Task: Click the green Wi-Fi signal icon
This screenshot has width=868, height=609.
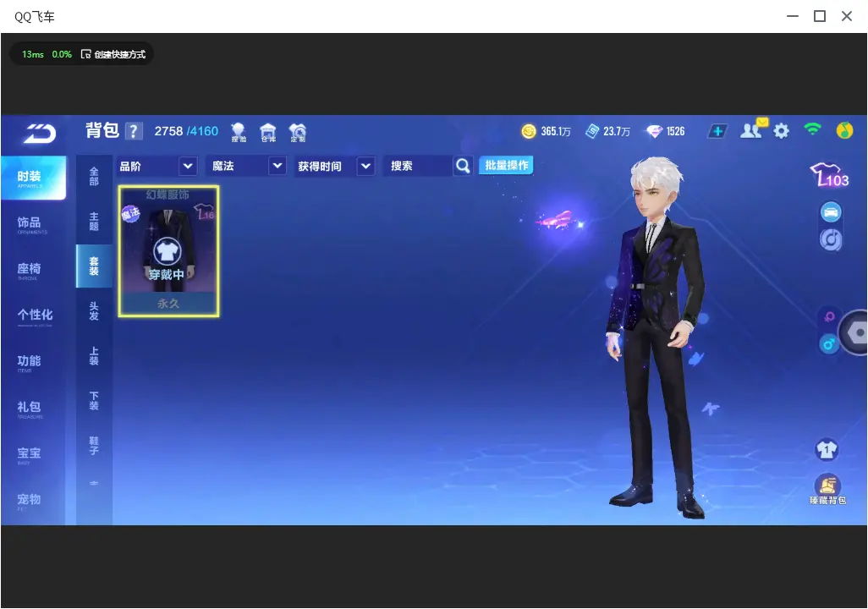Action: click(813, 129)
